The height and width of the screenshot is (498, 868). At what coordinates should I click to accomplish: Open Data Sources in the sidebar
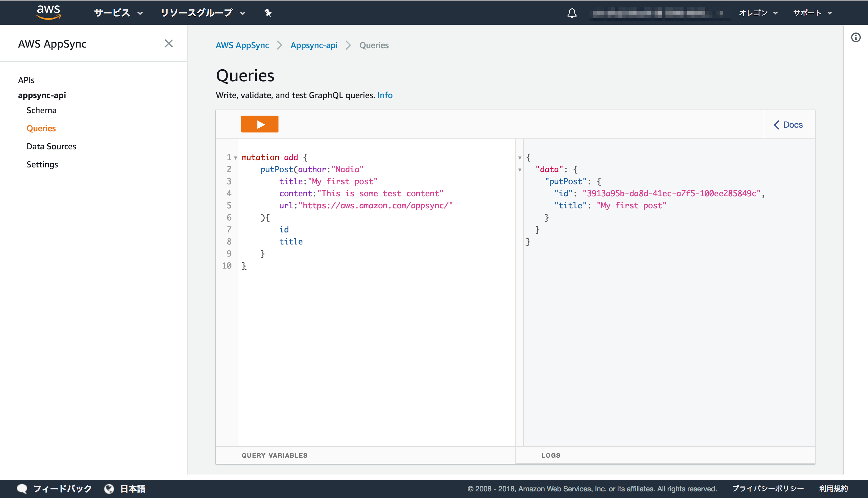(x=51, y=146)
